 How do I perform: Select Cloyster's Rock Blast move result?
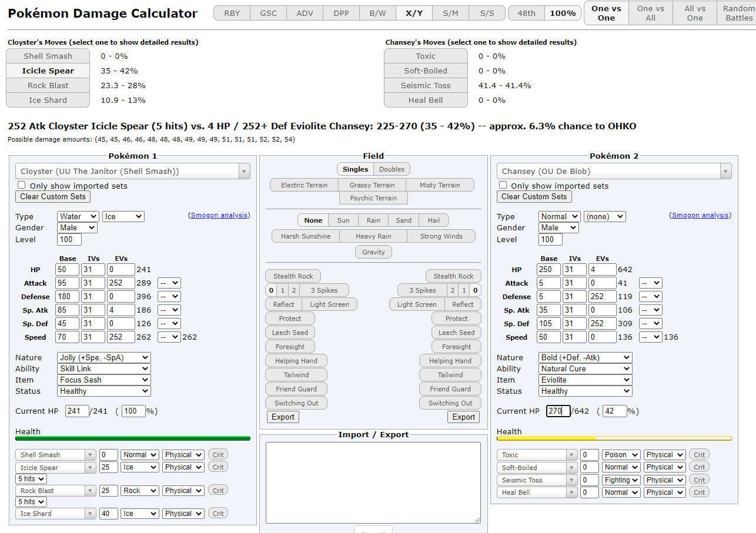[x=48, y=85]
